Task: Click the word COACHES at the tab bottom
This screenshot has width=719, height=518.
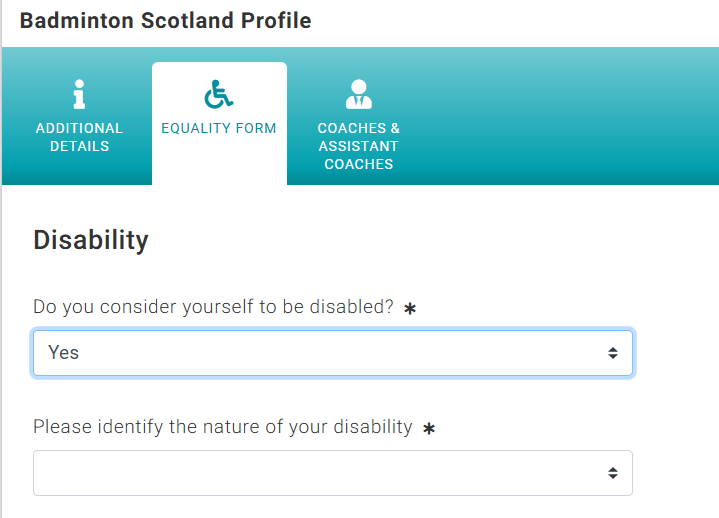Action: coord(359,164)
